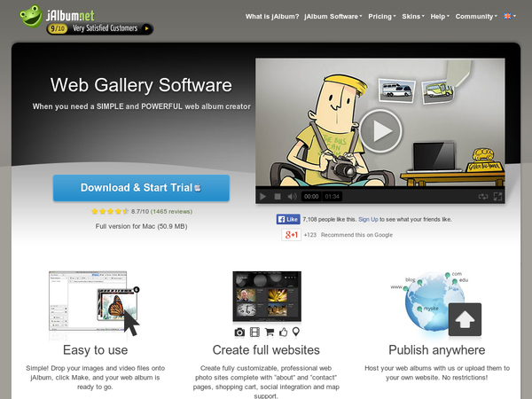532x399 pixels.
Task: Click the Facebook Like button
Action: click(x=288, y=220)
